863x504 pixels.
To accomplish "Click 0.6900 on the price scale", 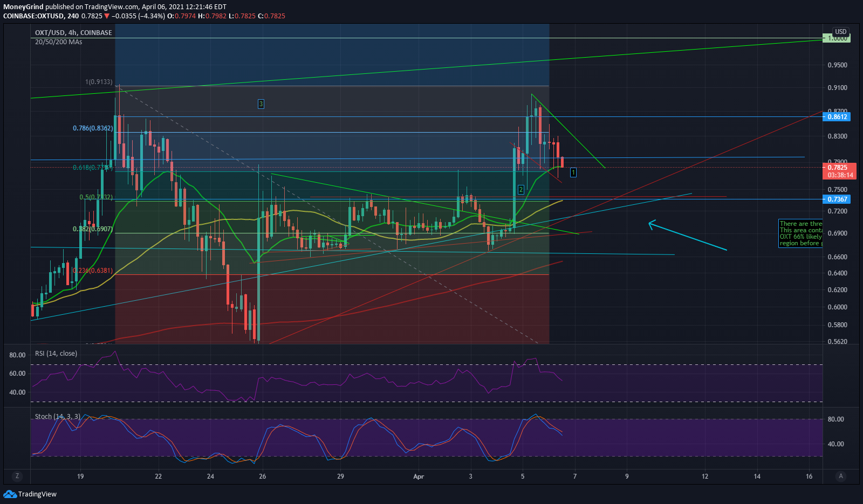I will 837,233.
